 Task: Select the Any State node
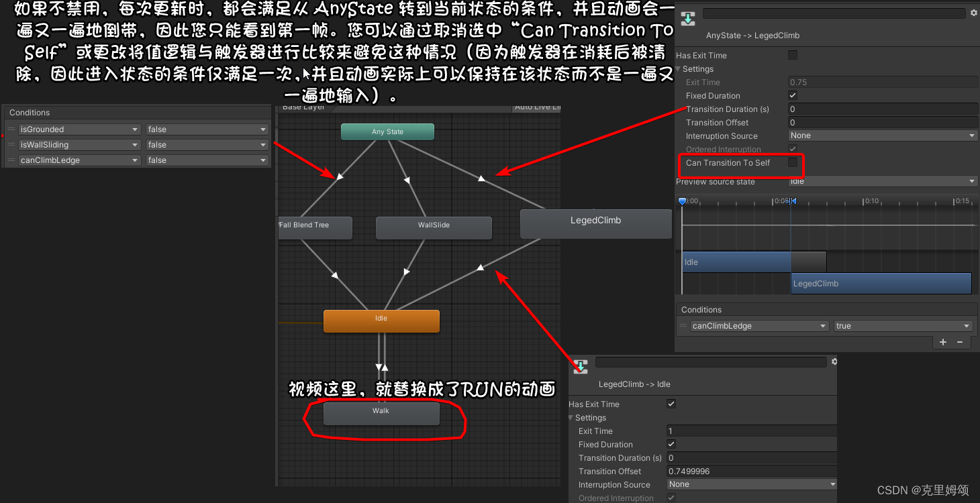387,131
